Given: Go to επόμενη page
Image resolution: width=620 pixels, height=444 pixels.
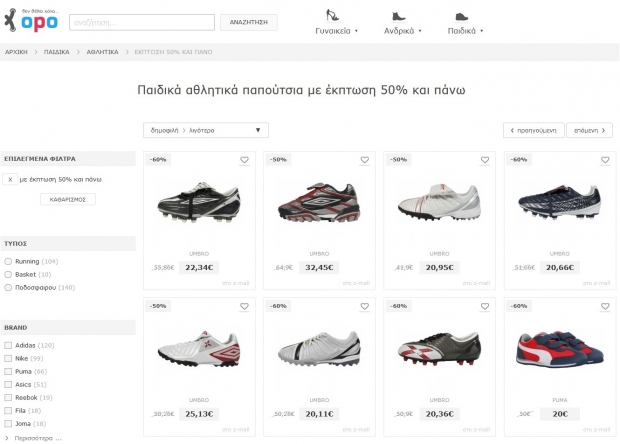Looking at the screenshot, I should tap(589, 130).
